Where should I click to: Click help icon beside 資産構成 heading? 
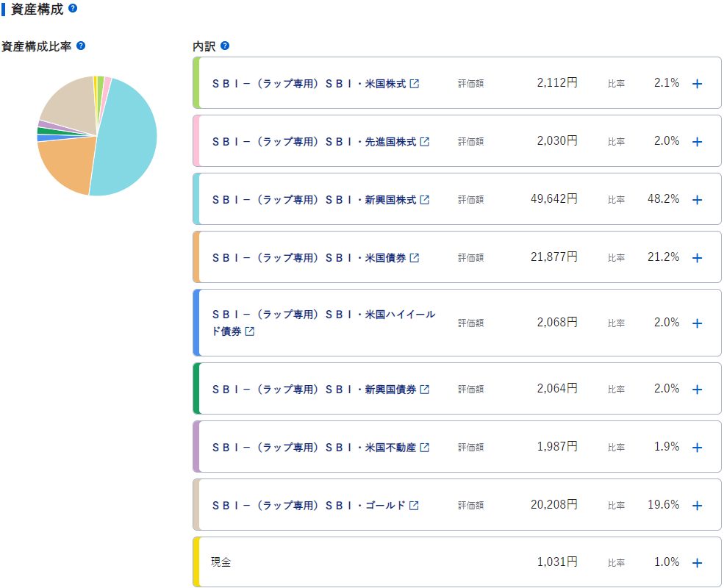point(73,8)
